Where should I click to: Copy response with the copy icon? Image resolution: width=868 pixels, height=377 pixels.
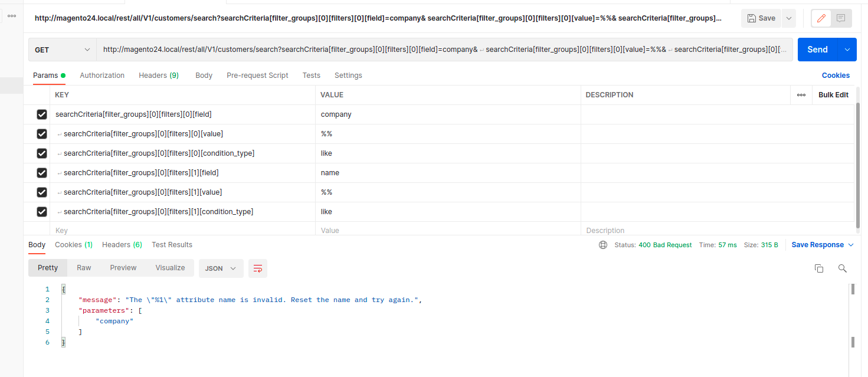819,268
